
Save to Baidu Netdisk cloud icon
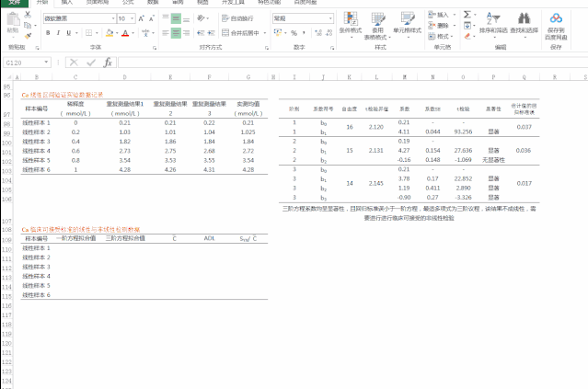pos(557,24)
